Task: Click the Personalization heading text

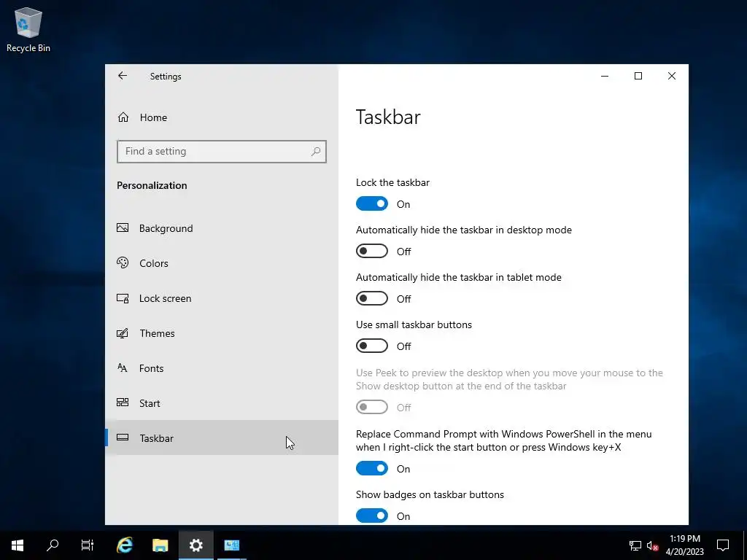Action: pos(152,185)
